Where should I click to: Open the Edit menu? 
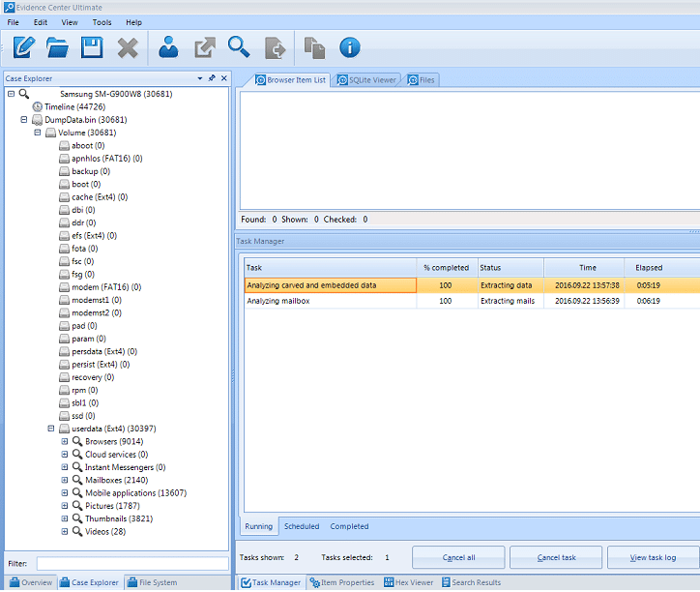[x=41, y=22]
